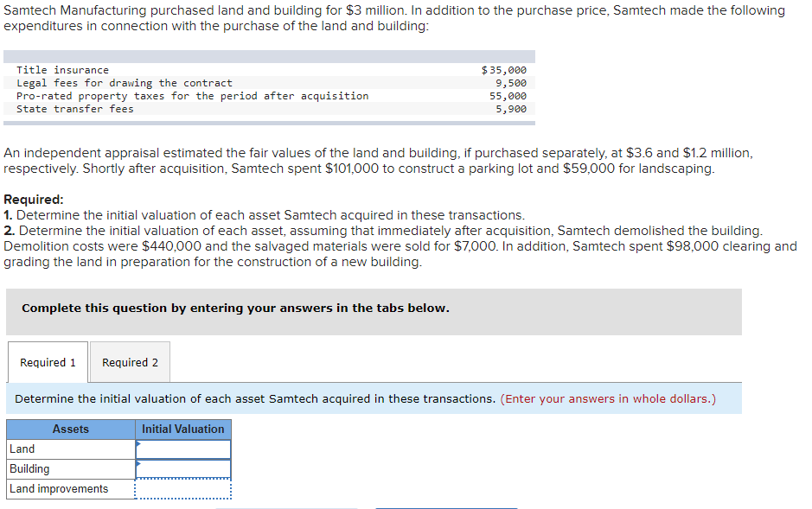This screenshot has width=812, height=509.
Task: Click the Initial Valuation column header
Action: (x=183, y=429)
